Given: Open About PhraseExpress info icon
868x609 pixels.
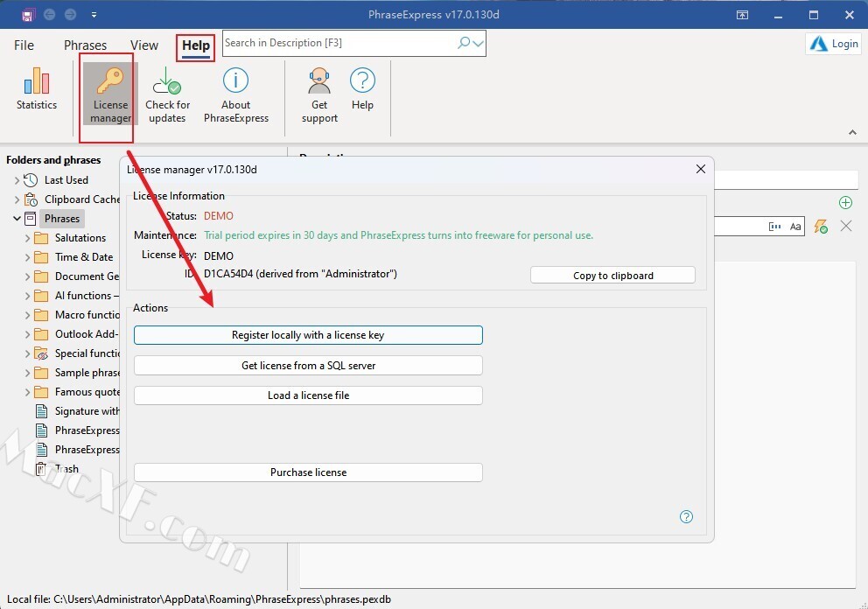Looking at the screenshot, I should (236, 80).
